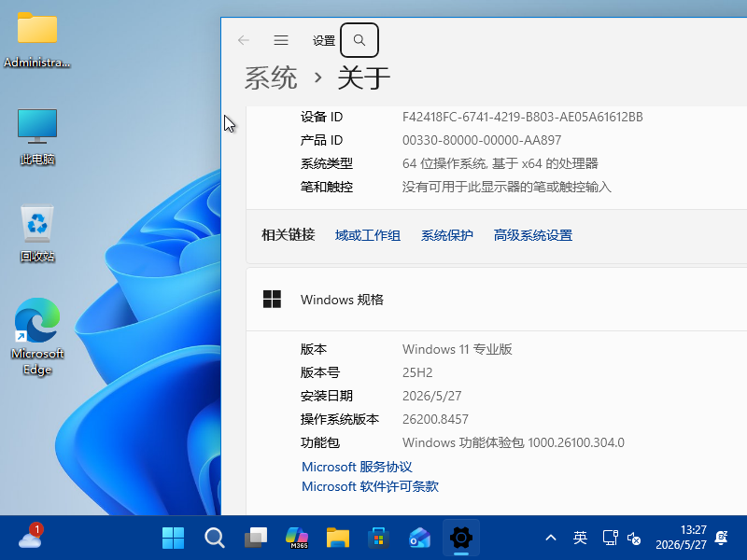Open Outlook from the taskbar
The image size is (747, 560).
tap(419, 539)
